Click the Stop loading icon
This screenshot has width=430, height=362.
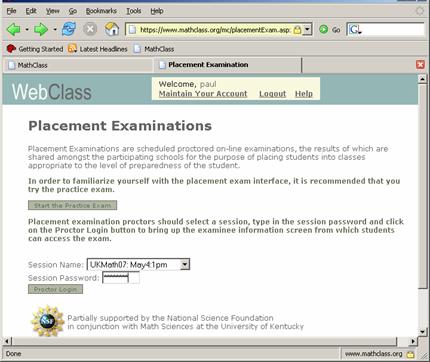tap(90, 29)
